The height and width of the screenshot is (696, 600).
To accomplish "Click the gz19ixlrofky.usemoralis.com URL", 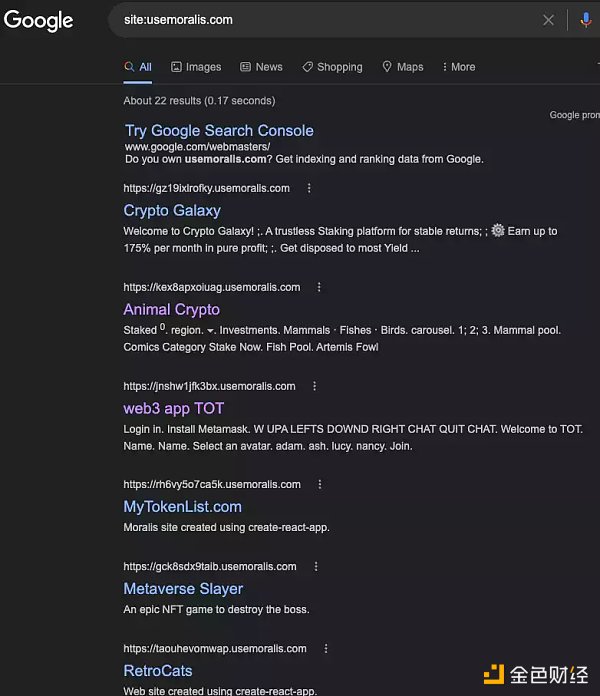I will [206, 188].
